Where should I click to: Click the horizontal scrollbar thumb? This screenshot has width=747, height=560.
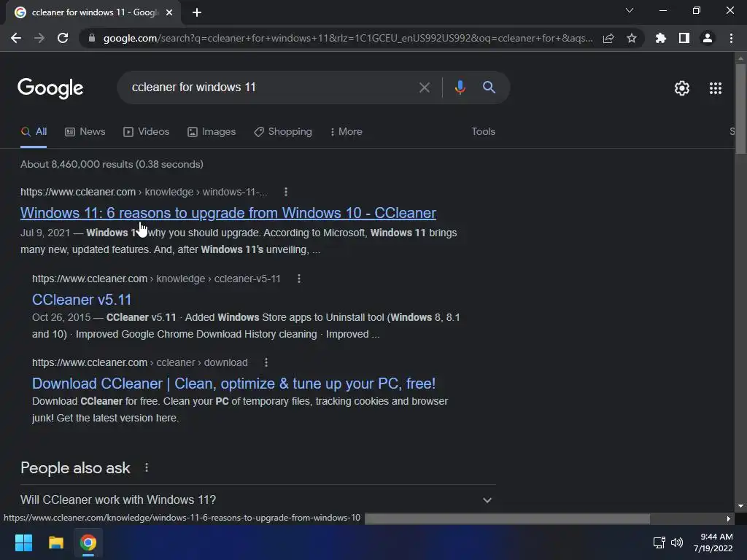[x=507, y=518]
